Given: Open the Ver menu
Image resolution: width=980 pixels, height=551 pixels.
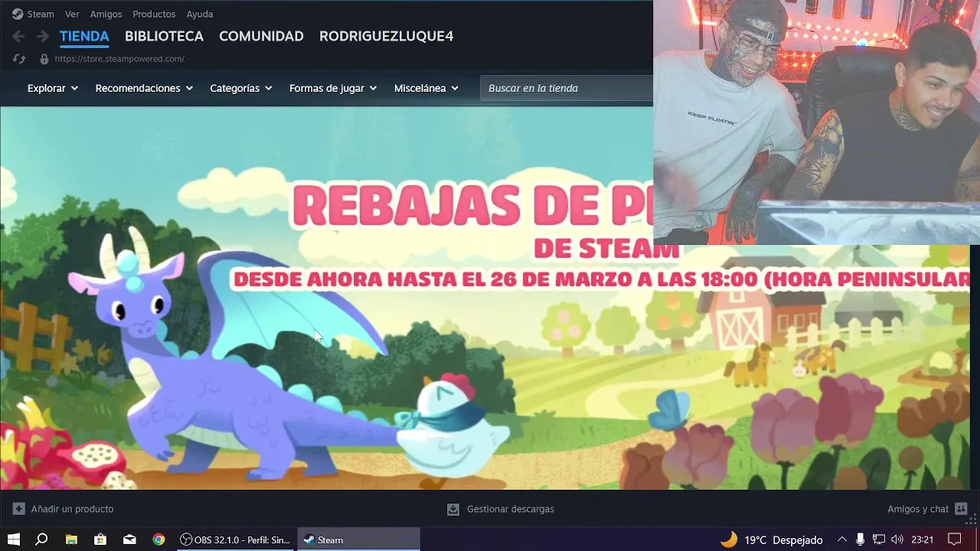Looking at the screenshot, I should click(x=72, y=14).
